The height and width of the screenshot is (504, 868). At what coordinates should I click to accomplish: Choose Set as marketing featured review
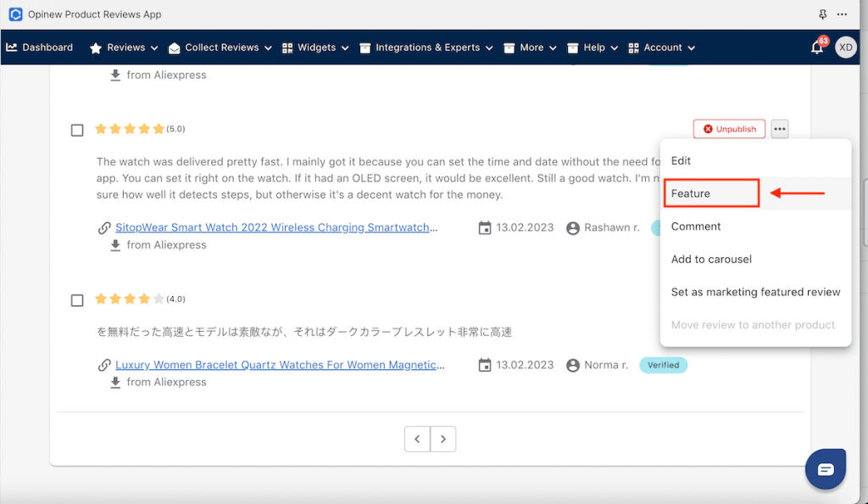tap(755, 292)
